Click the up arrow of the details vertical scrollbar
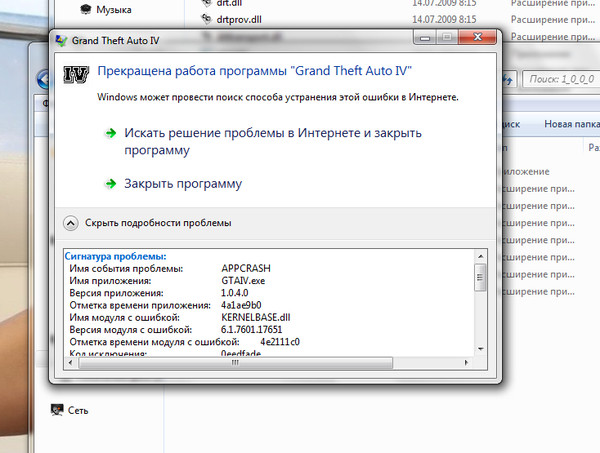 [481, 256]
